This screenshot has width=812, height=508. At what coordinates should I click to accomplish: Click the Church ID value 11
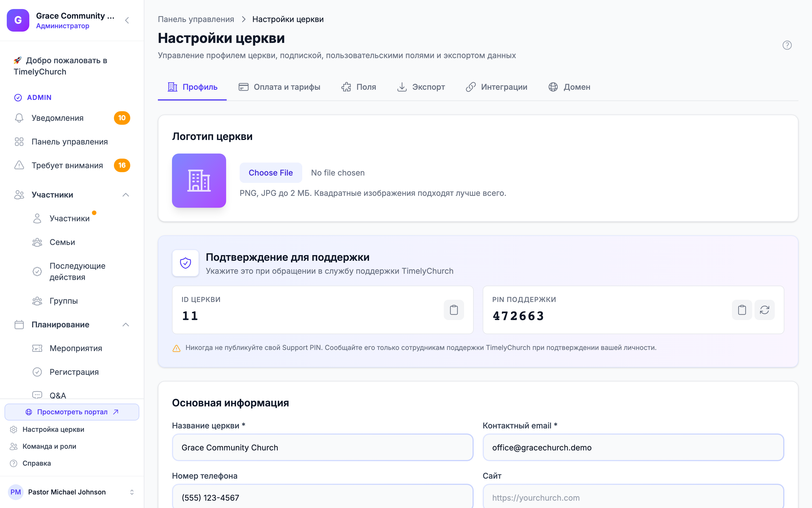coord(190,316)
